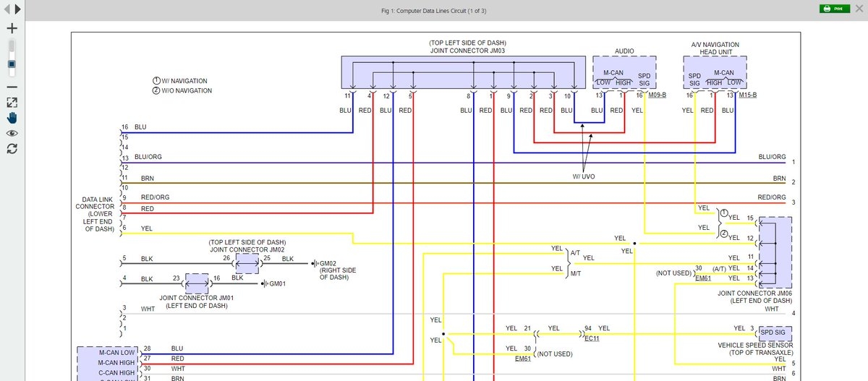This screenshot has width=868, height=381.
Task: Advance to the next diagram page arrow
Action: (17, 9)
